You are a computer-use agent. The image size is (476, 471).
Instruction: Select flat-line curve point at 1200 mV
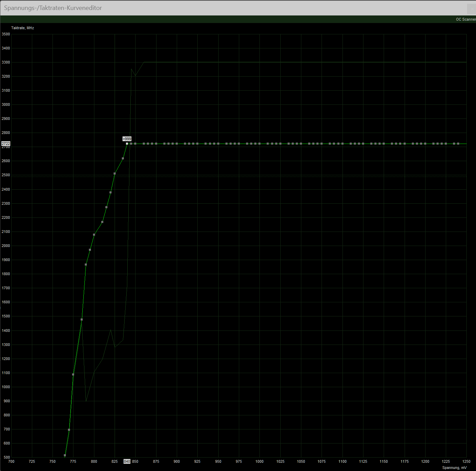(x=425, y=144)
